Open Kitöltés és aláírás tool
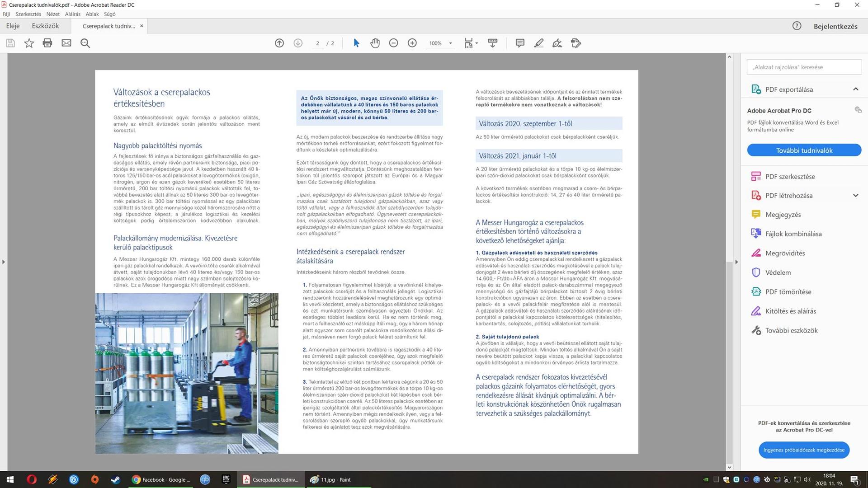The height and width of the screenshot is (488, 868). 790,311
